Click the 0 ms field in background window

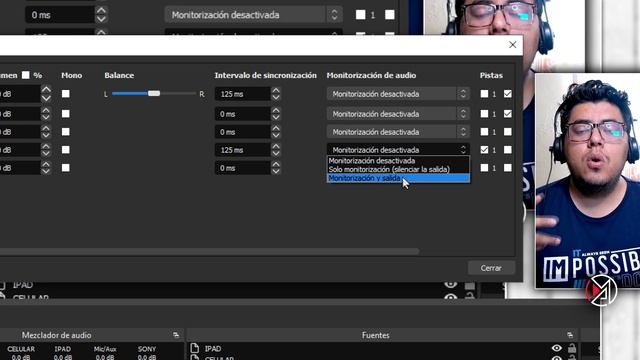click(60, 15)
